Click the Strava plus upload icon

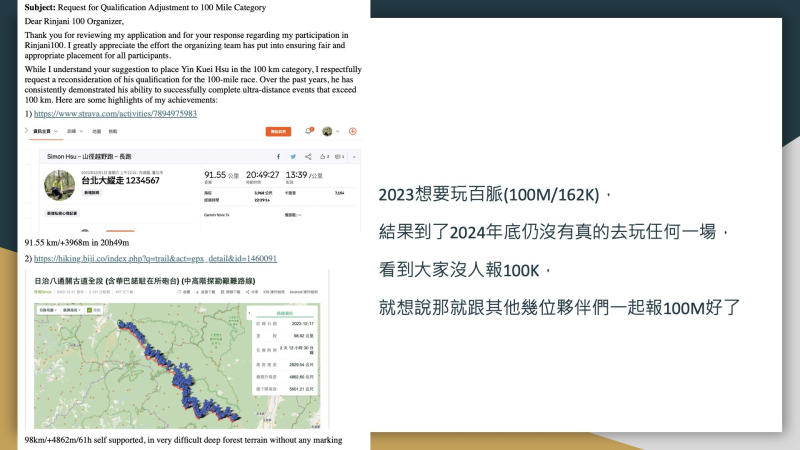(353, 131)
